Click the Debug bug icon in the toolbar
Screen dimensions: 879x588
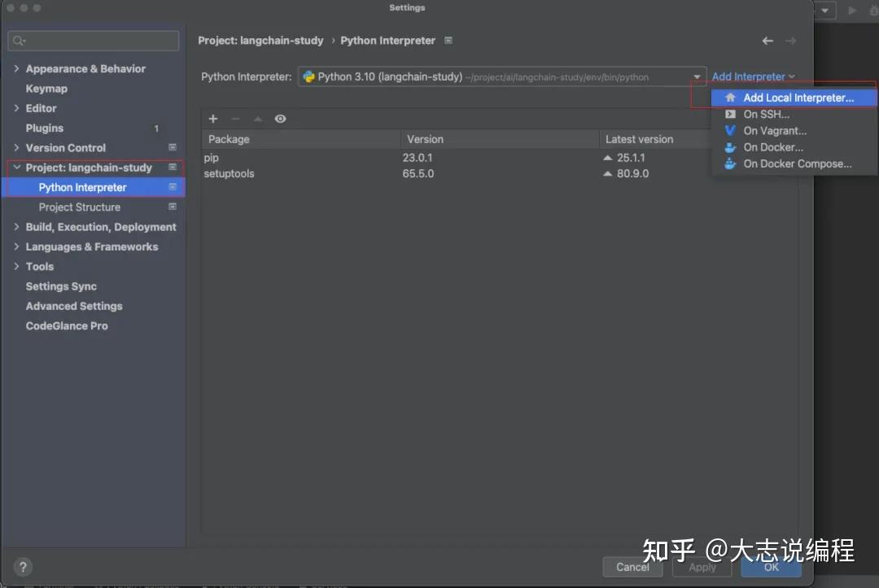click(x=874, y=9)
